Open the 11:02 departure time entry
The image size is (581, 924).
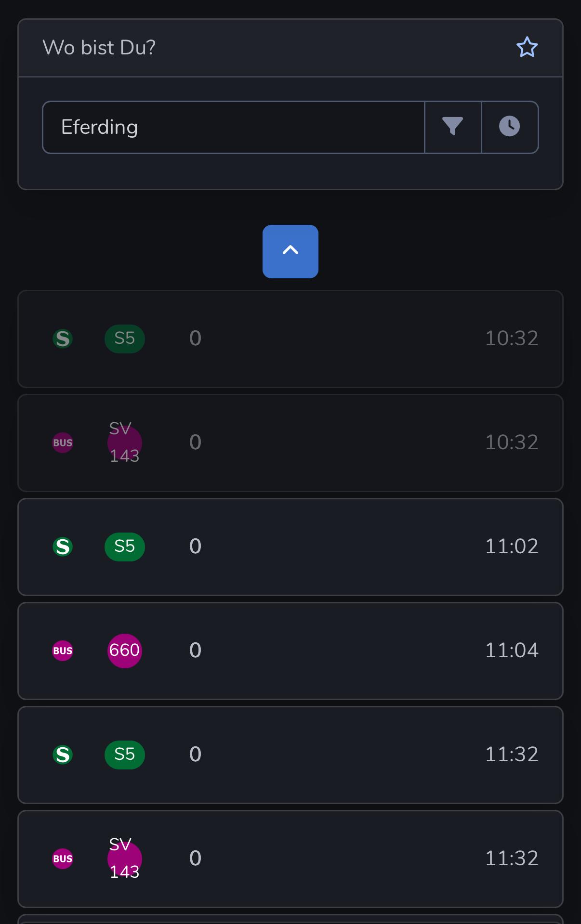click(x=512, y=547)
